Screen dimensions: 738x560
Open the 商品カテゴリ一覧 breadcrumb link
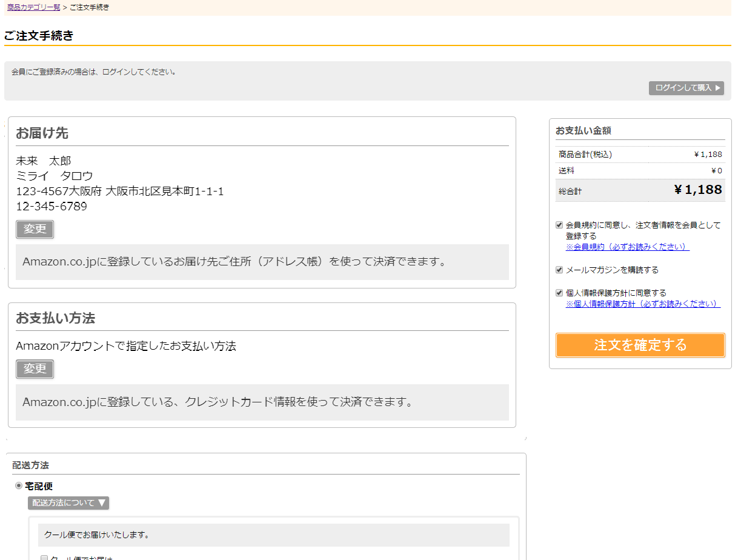tap(34, 7)
